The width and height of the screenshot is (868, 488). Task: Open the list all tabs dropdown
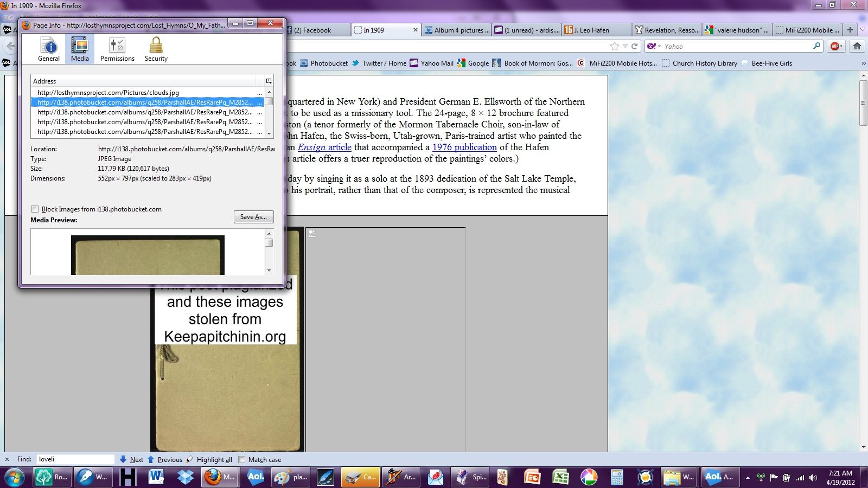tap(863, 30)
